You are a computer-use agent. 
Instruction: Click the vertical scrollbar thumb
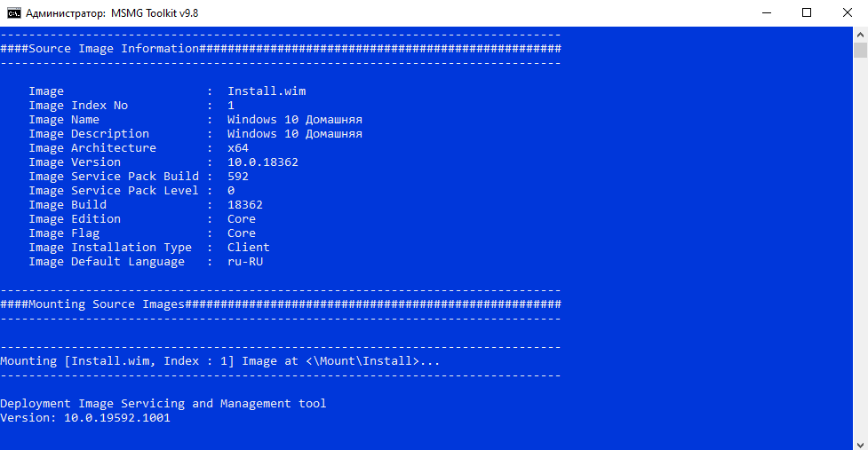[860, 51]
